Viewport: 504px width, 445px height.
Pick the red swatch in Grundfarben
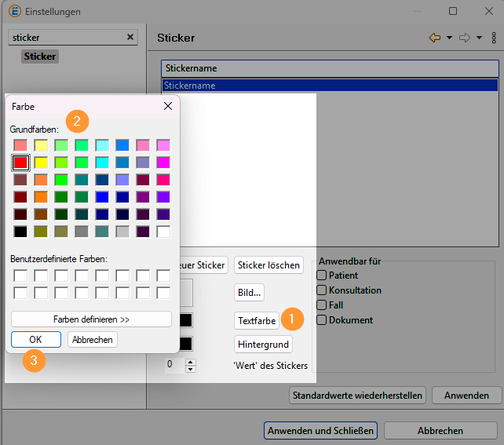coord(20,162)
